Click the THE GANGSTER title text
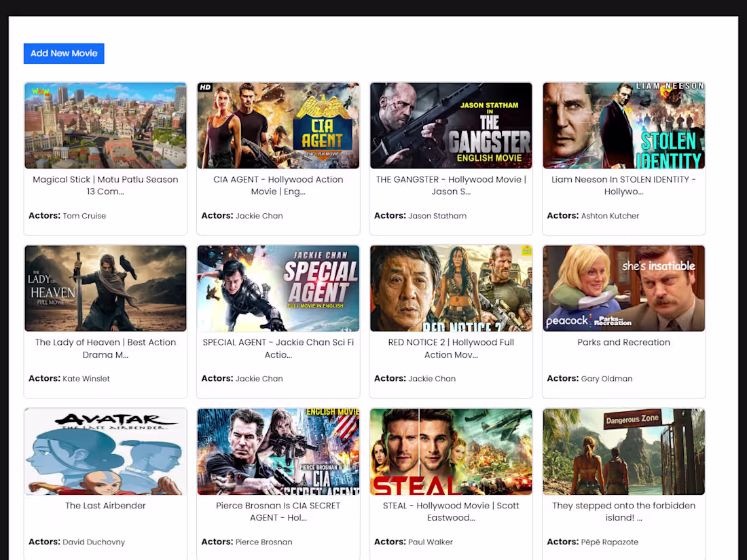The height and width of the screenshot is (560, 747). [450, 185]
